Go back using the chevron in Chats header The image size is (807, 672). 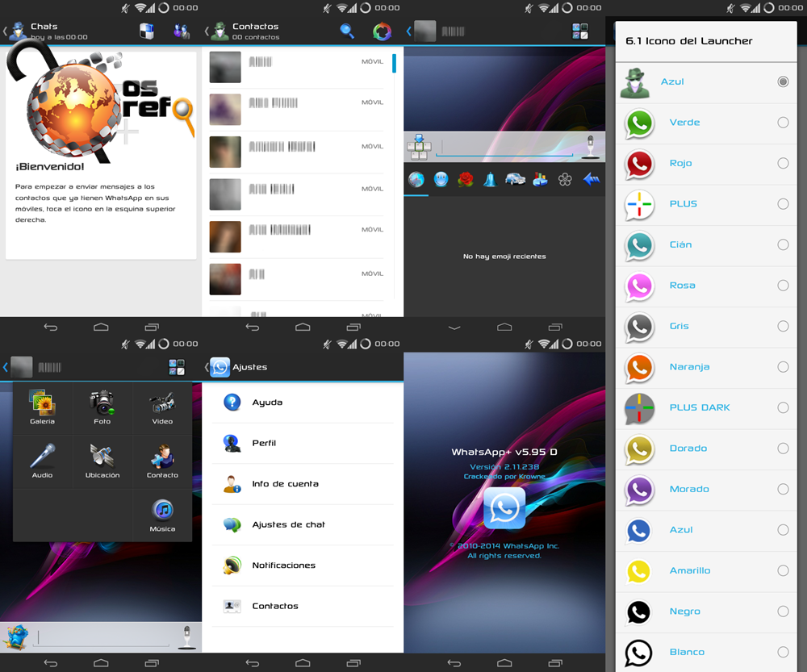(5, 31)
